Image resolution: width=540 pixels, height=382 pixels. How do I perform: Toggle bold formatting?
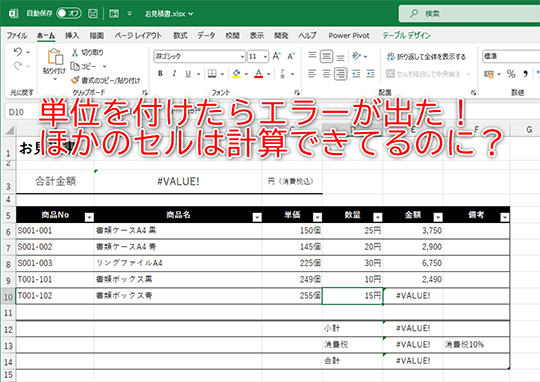click(160, 74)
